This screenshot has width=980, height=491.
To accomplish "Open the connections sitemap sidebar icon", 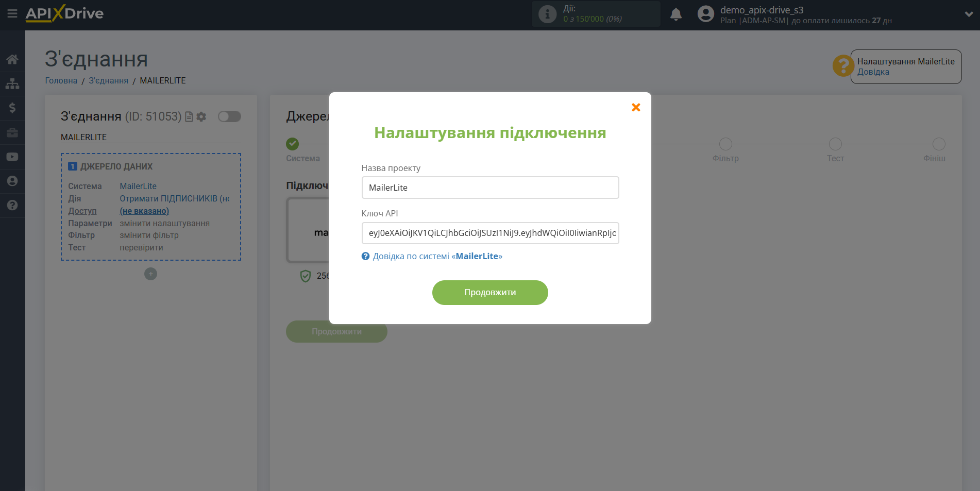I will pyautogui.click(x=12, y=83).
